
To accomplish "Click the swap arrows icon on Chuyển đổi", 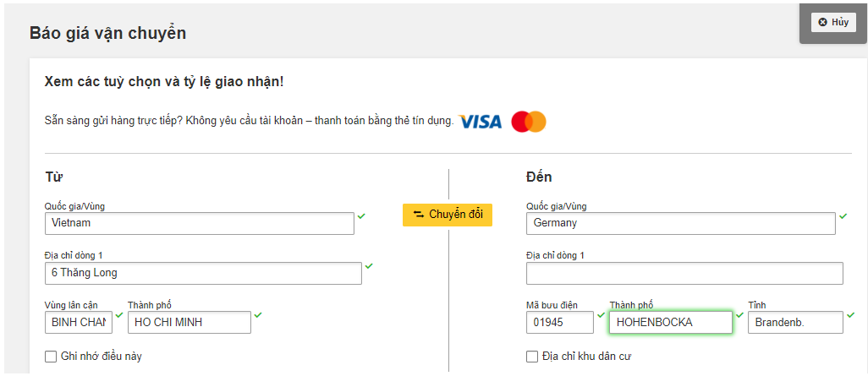I will pos(418,215).
